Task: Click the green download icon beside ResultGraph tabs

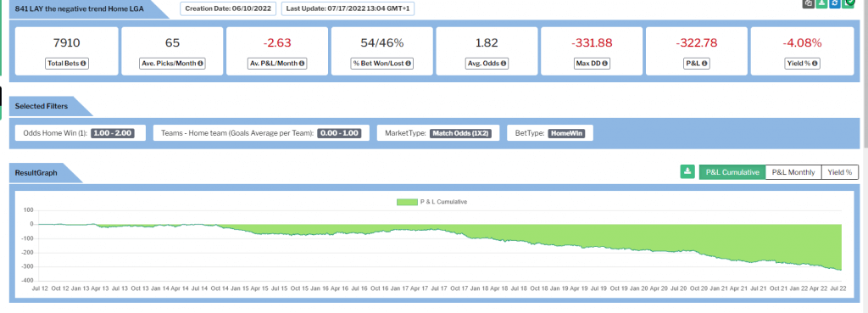Action: click(687, 171)
